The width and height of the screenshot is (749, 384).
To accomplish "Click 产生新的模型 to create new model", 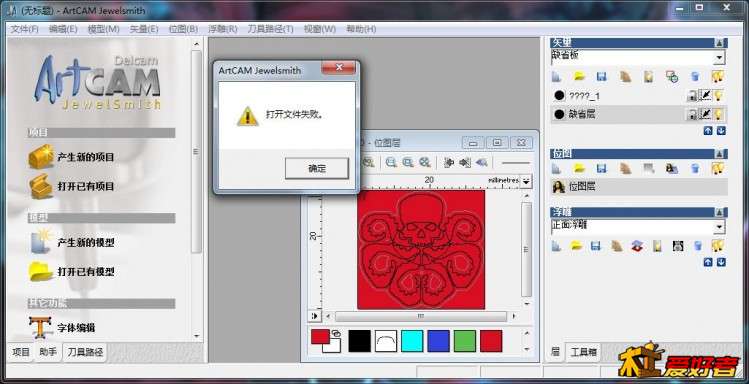I will click(x=72, y=242).
